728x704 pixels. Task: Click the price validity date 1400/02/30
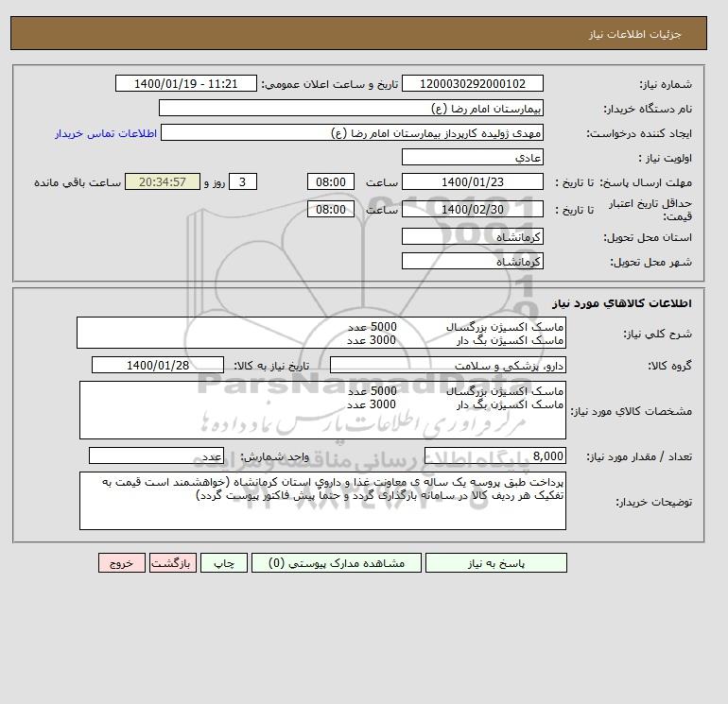pos(472,209)
